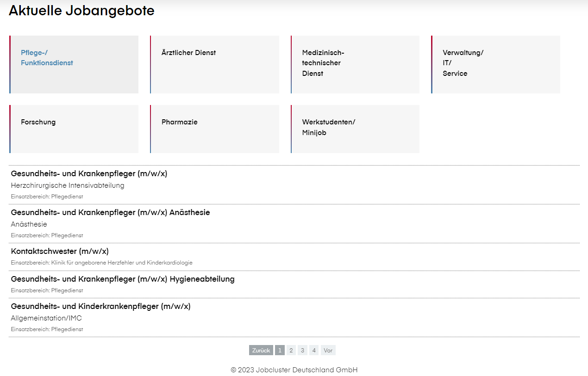This screenshot has height=376, width=588.
Task: Click the Jobcluster Deutschland copyright notice
Action: pyautogui.click(x=294, y=370)
